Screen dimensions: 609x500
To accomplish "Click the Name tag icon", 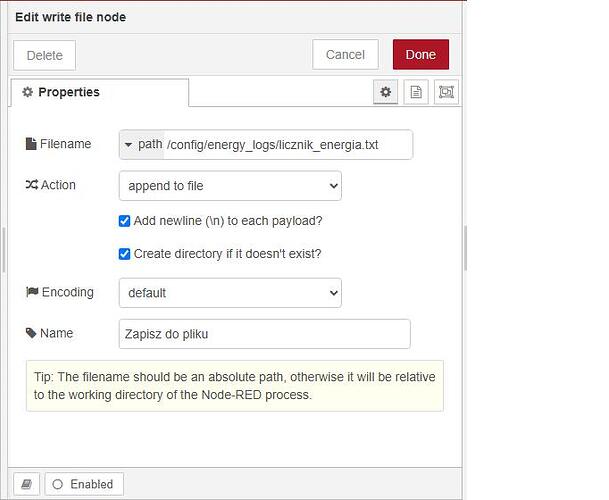I will pos(31,333).
